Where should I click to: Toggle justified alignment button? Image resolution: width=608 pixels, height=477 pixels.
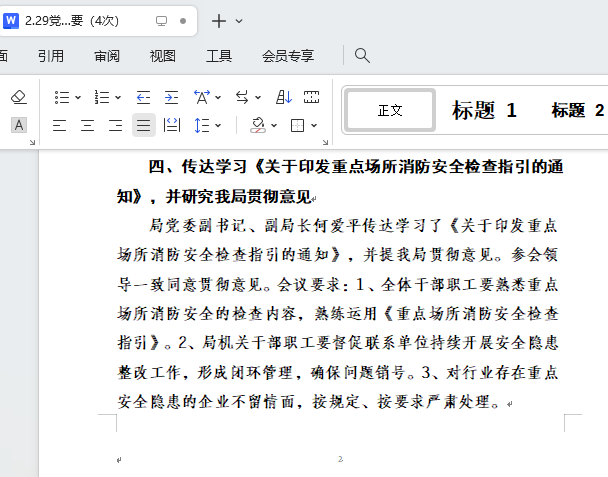coord(143,125)
